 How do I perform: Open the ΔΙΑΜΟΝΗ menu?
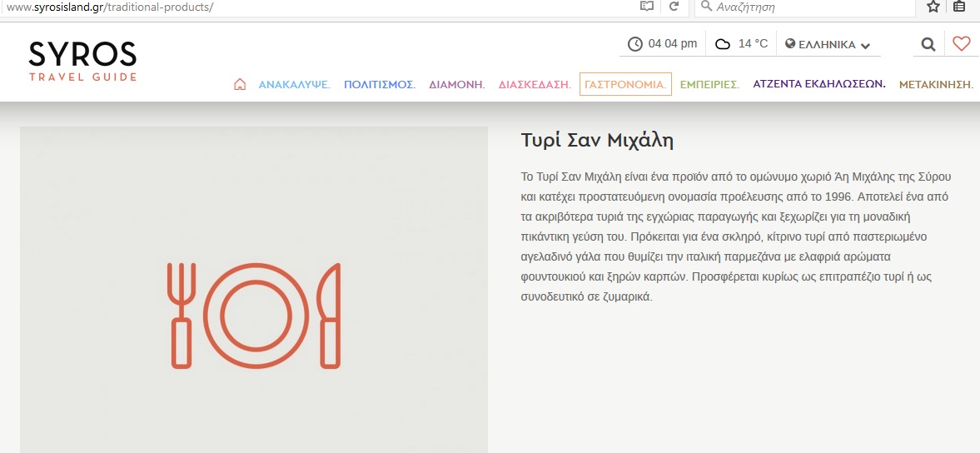pyautogui.click(x=456, y=84)
